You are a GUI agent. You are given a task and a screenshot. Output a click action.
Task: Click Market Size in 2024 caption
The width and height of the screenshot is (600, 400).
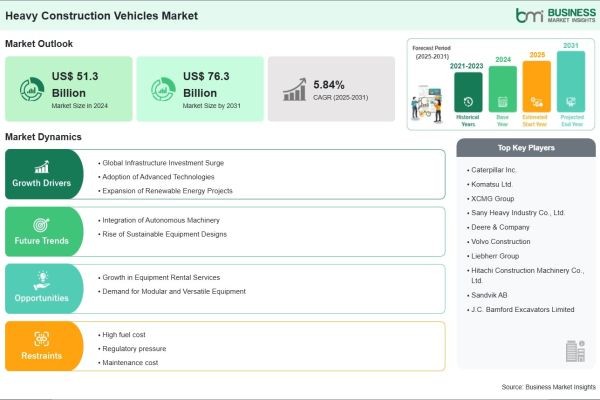point(80,106)
